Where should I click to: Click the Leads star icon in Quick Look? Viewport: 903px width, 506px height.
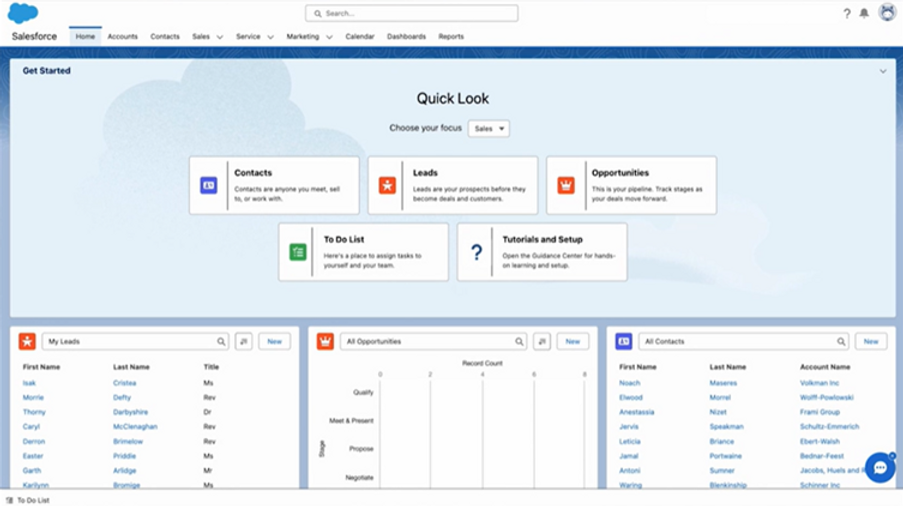click(387, 185)
